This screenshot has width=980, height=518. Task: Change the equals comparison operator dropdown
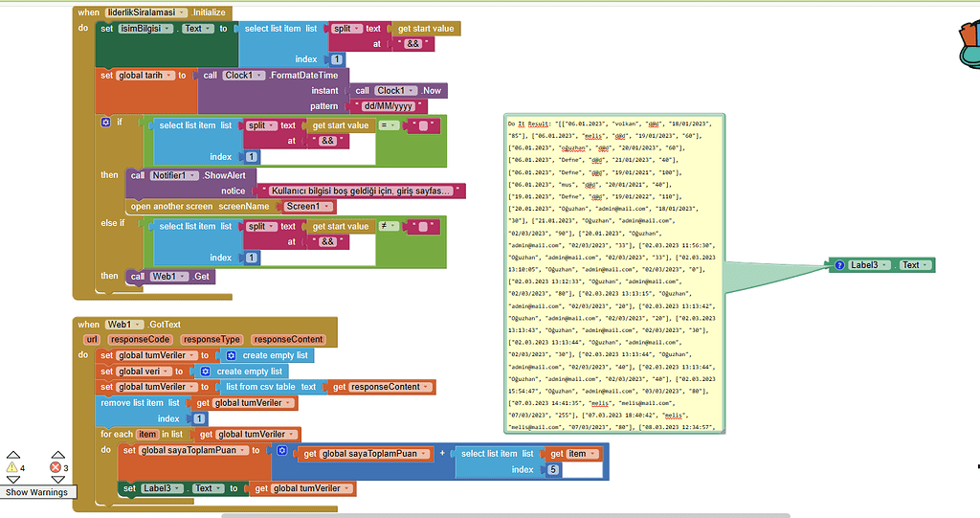388,125
